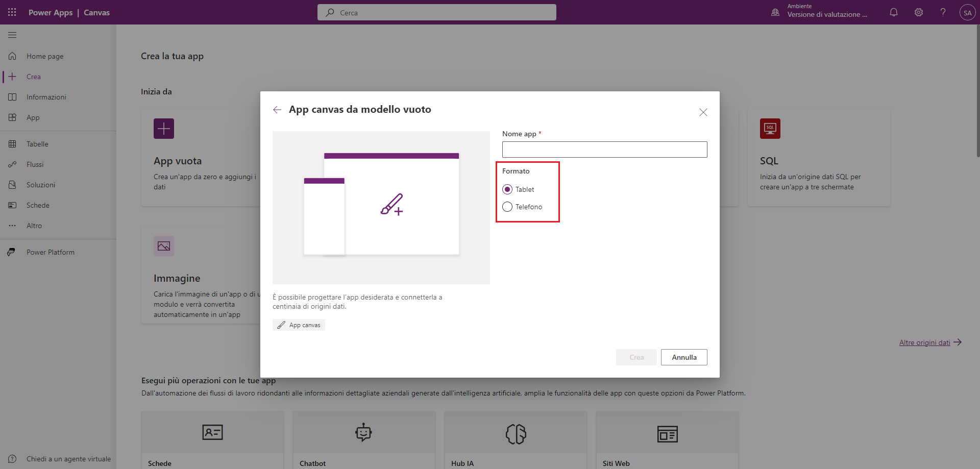980x469 pixels.
Task: Go to Home page in sidebar
Action: tap(45, 56)
